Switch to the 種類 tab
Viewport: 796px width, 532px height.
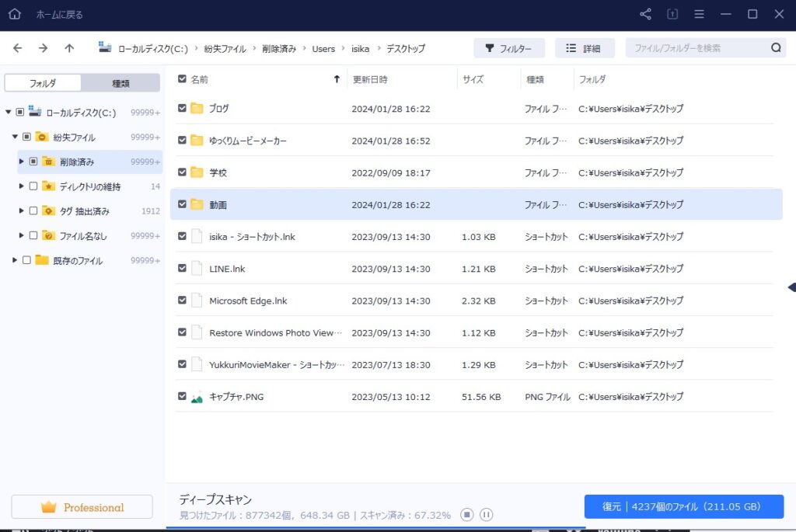(120, 83)
